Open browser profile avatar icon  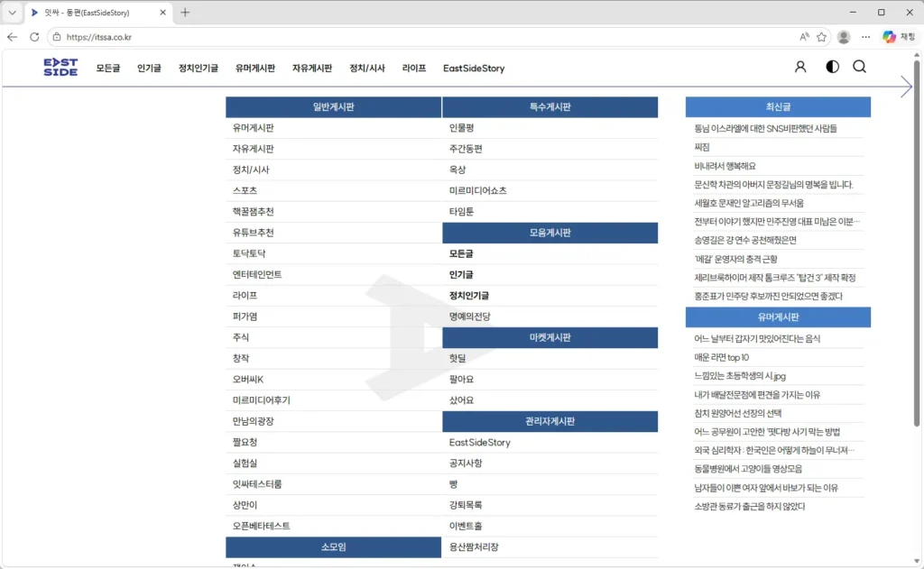(844, 37)
